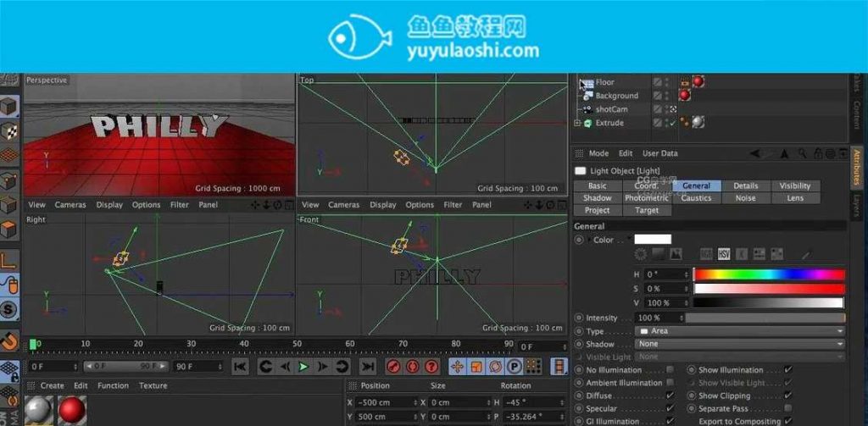This screenshot has height=426, width=868.
Task: Click the red Record Active Objects button
Action: point(393,367)
